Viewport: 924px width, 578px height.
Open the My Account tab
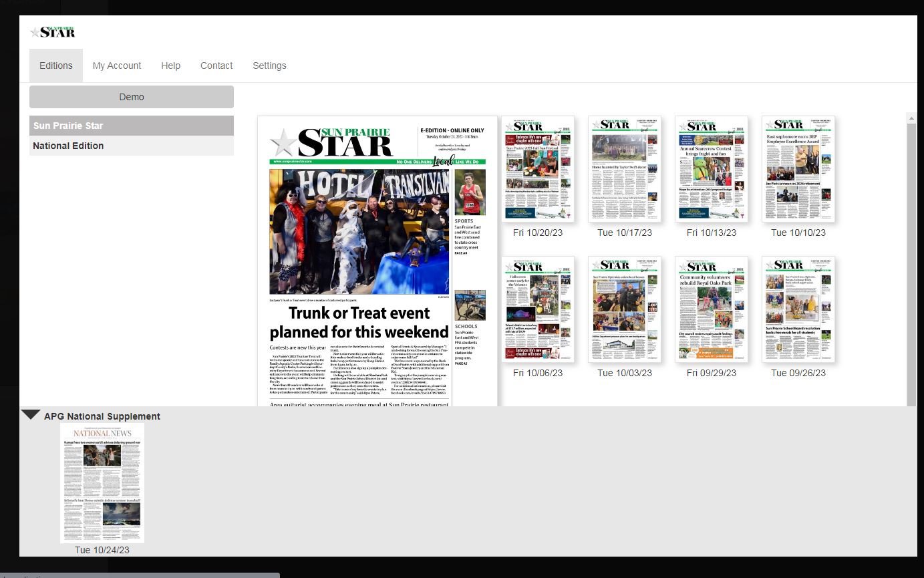coord(117,65)
